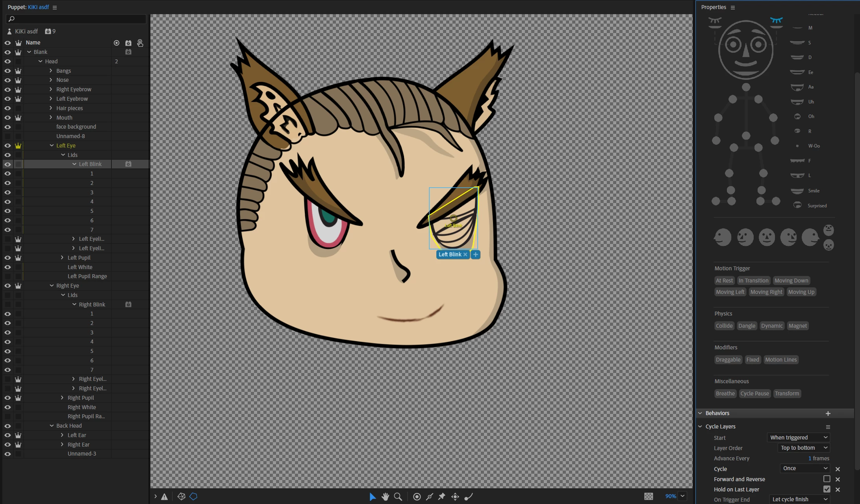Viewport: 860px width, 504px height.
Task: Enable Forward and Reverse checkbox
Action: pyautogui.click(x=827, y=479)
